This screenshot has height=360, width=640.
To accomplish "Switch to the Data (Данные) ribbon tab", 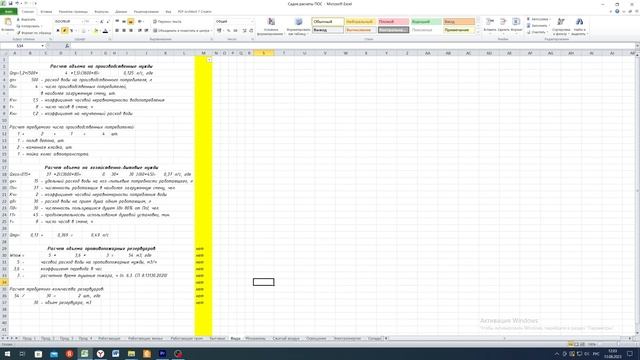I will coord(121,11).
